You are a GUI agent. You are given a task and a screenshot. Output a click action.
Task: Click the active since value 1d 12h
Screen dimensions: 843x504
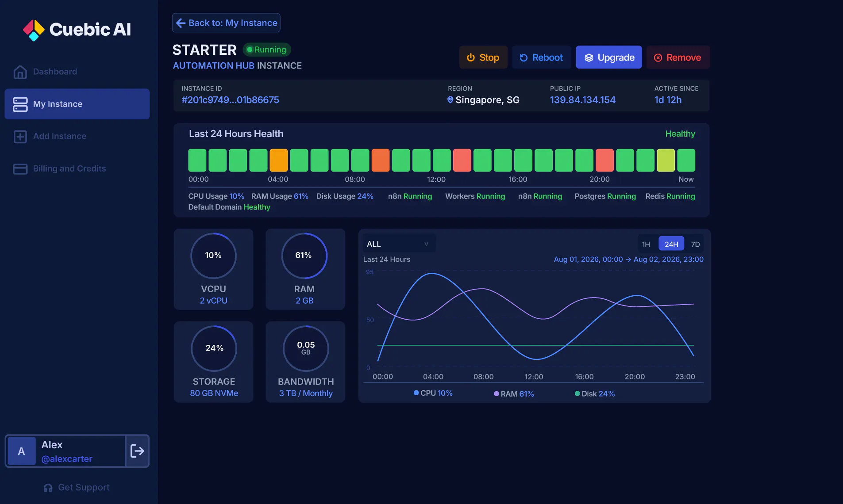coord(668,100)
